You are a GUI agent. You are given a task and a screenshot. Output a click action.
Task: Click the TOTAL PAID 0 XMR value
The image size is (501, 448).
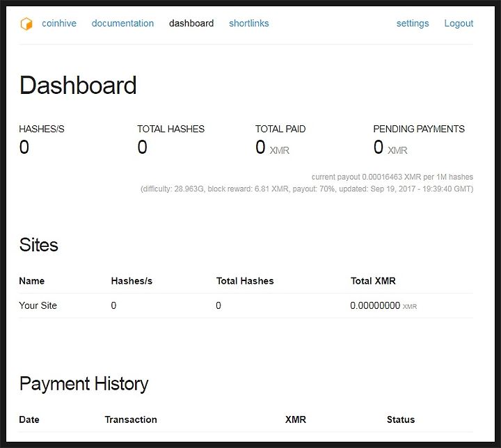coord(272,147)
